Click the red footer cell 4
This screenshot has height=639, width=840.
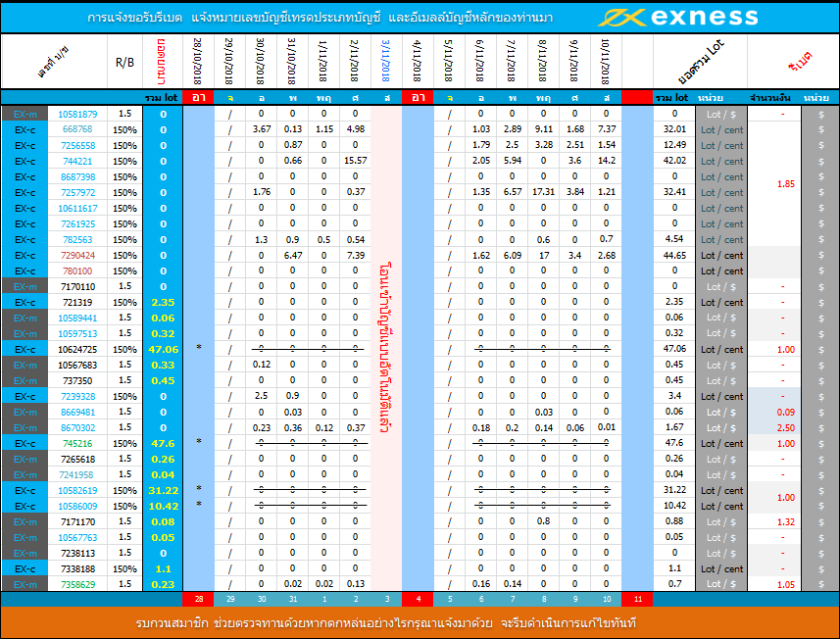pyautogui.click(x=418, y=599)
